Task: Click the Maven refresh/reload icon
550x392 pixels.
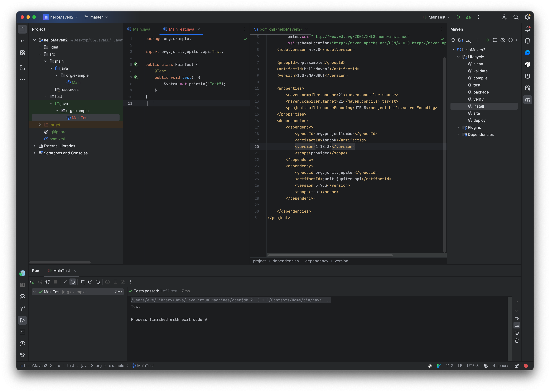Action: coord(453,40)
